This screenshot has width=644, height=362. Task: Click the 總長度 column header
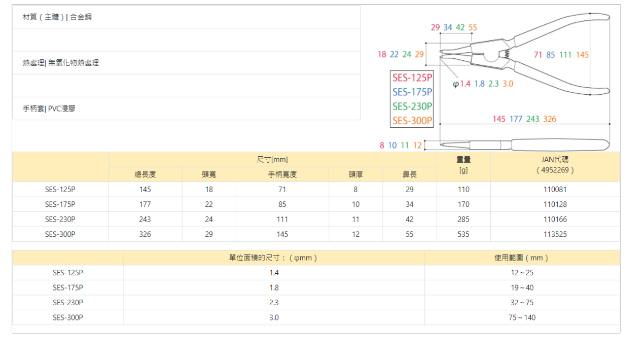click(x=145, y=174)
